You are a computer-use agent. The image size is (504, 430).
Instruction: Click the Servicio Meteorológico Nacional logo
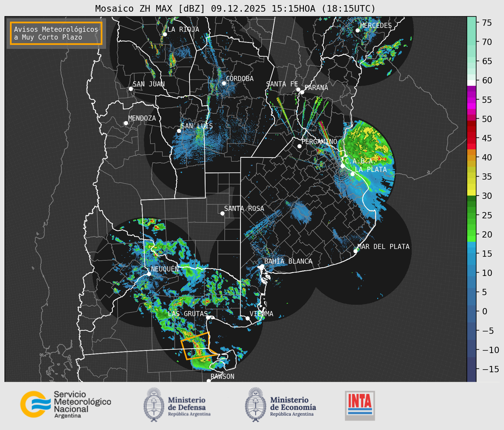point(66,404)
